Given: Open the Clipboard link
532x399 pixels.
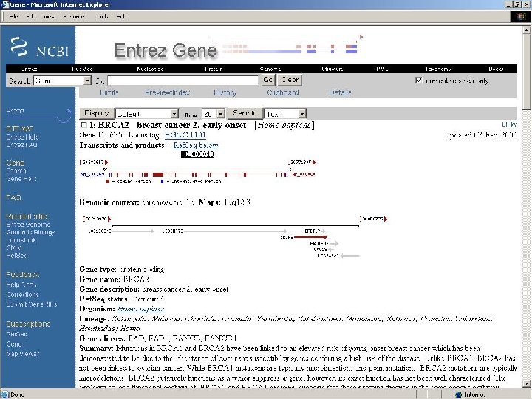Looking at the screenshot, I should pyautogui.click(x=282, y=92).
